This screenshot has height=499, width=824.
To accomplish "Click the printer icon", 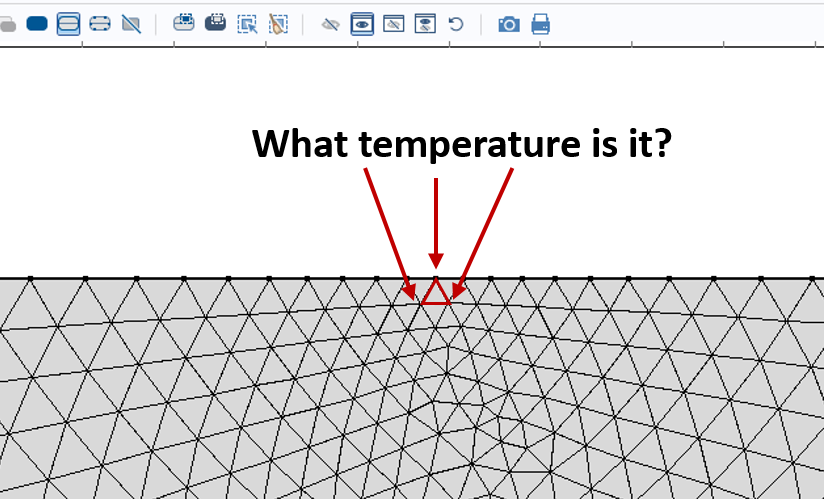I will point(541,24).
